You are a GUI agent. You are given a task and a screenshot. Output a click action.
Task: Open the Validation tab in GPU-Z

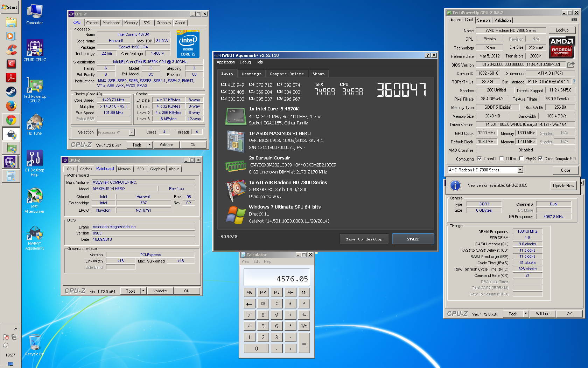point(503,20)
